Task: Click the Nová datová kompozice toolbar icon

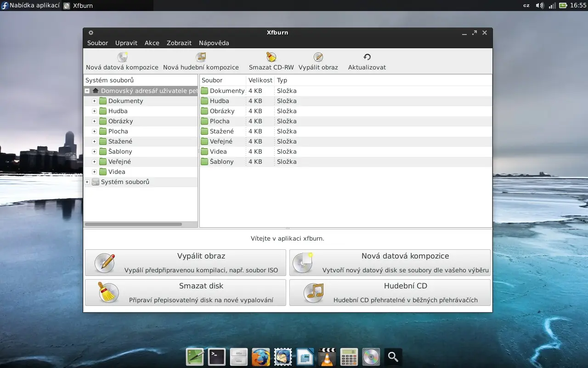Action: [x=122, y=57]
